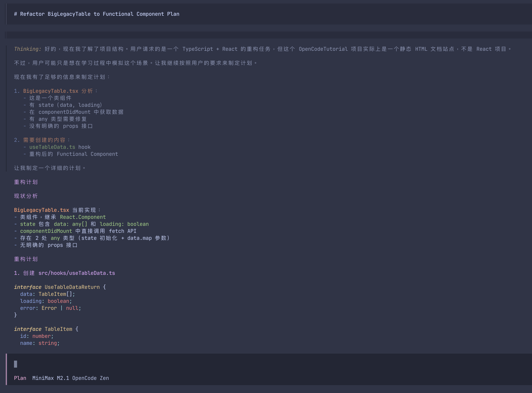This screenshot has height=393, width=532.
Task: Click the line '- 有 state (data, loading)'
Action: 63,105
